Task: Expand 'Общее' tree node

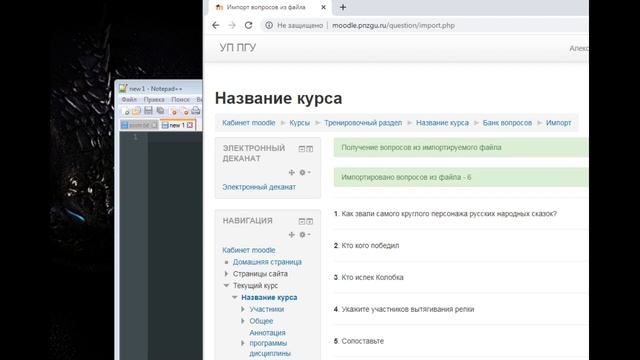Action: [243, 321]
